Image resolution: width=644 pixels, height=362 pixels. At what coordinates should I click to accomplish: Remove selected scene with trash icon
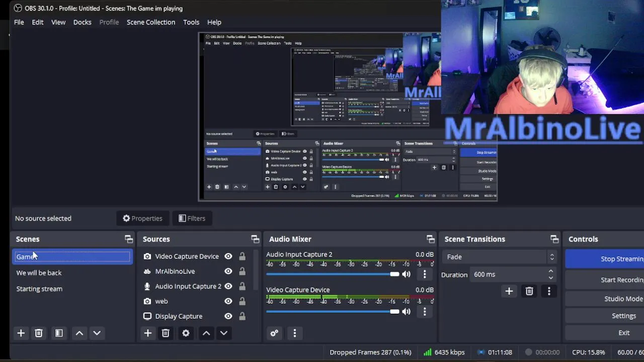coord(39,333)
